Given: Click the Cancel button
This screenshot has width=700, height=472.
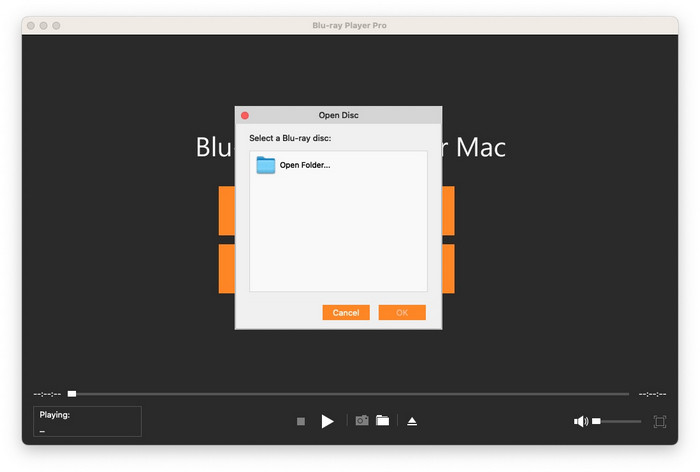Looking at the screenshot, I should [x=346, y=313].
